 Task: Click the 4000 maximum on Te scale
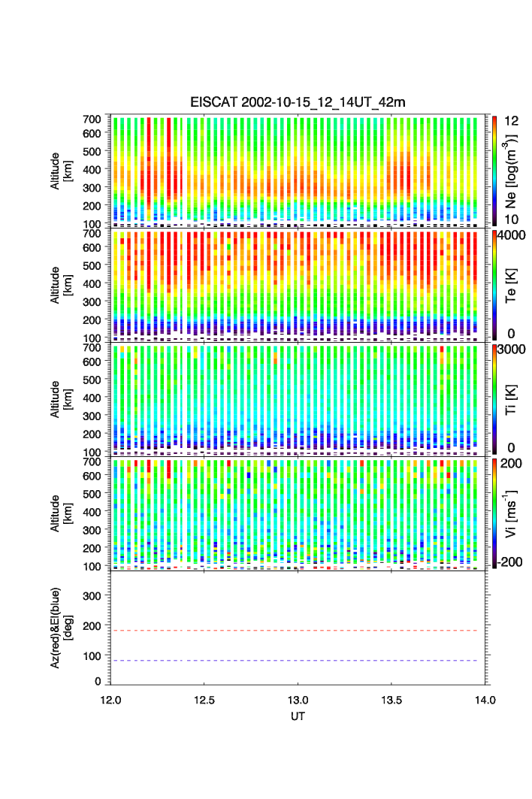tap(515, 235)
